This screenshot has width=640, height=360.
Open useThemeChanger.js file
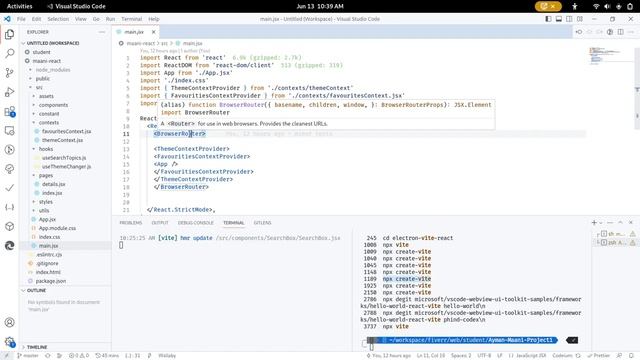66,167
